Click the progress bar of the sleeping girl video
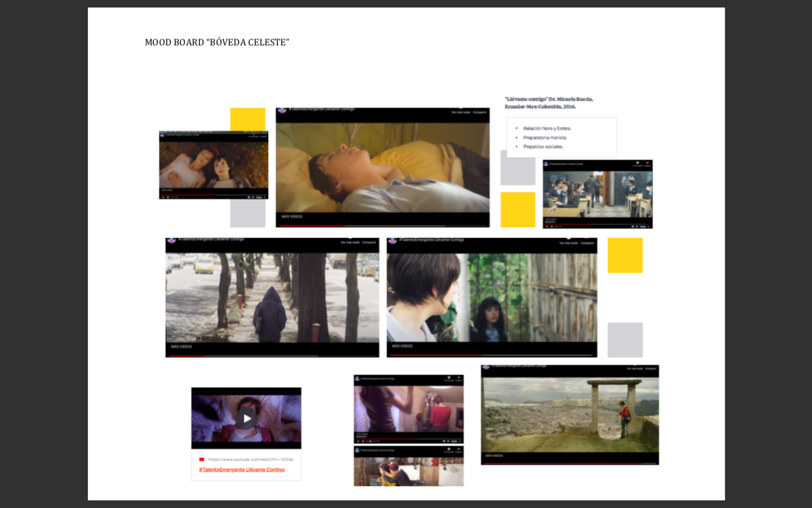812x508 pixels. click(382, 226)
